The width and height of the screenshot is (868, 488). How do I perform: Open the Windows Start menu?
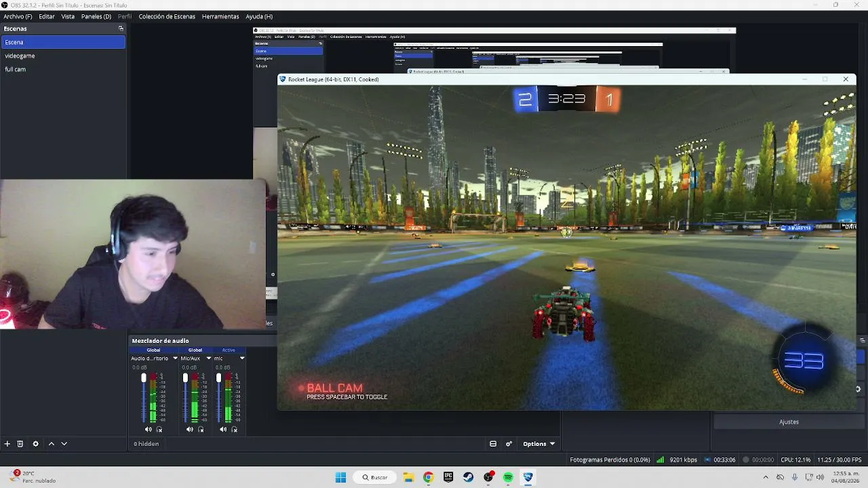[x=340, y=477]
